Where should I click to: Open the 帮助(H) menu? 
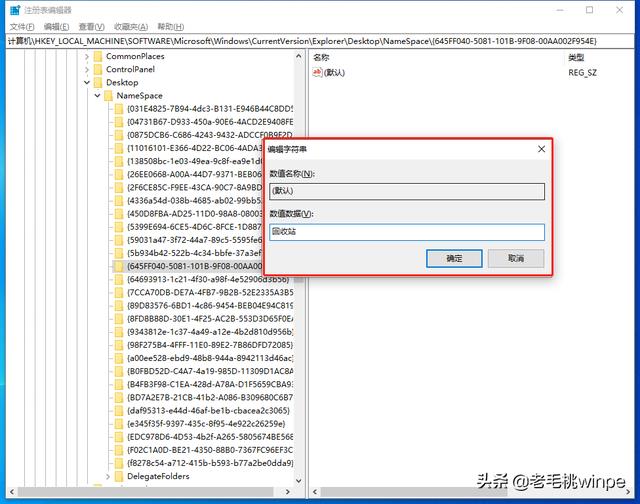click(x=171, y=27)
